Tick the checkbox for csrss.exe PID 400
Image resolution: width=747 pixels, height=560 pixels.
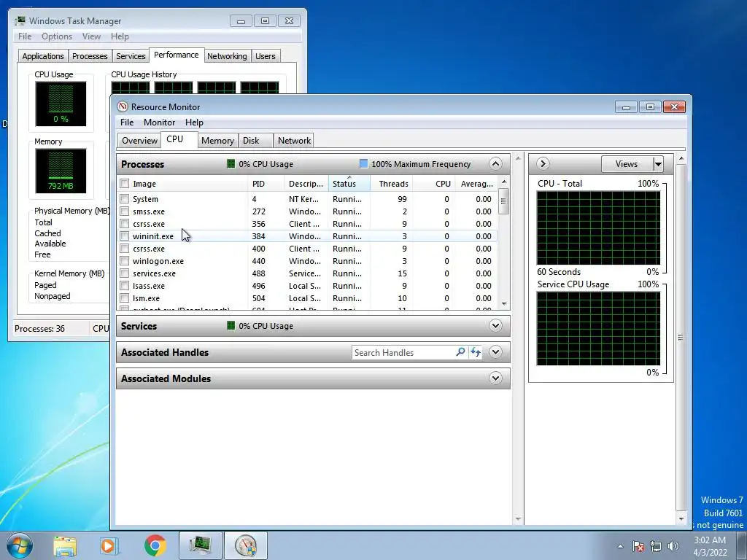pos(124,249)
